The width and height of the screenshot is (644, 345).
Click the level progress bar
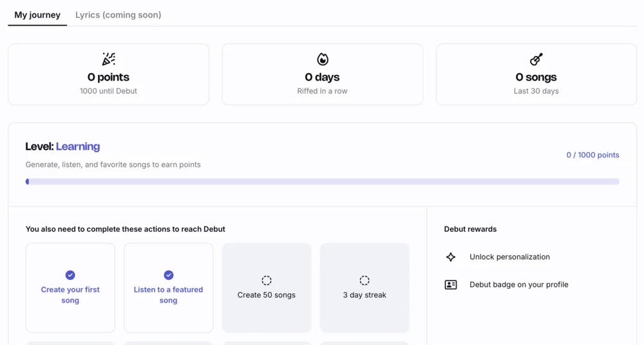point(322,182)
